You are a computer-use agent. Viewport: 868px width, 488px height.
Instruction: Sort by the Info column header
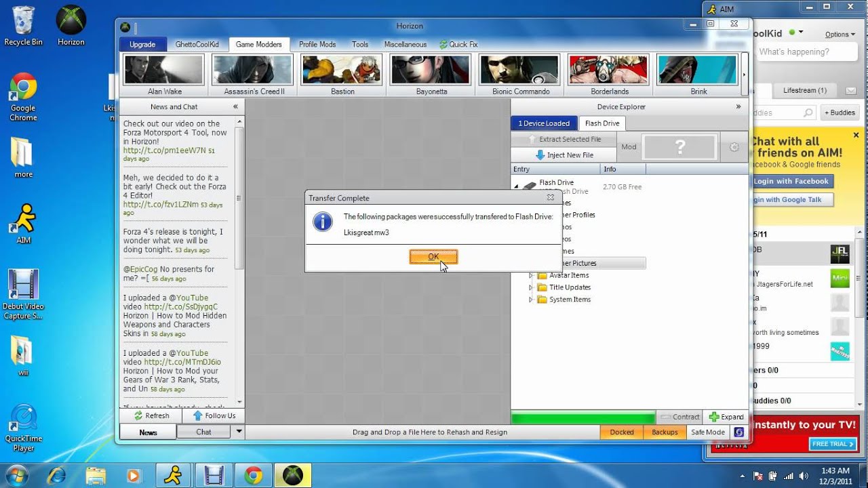tap(623, 169)
